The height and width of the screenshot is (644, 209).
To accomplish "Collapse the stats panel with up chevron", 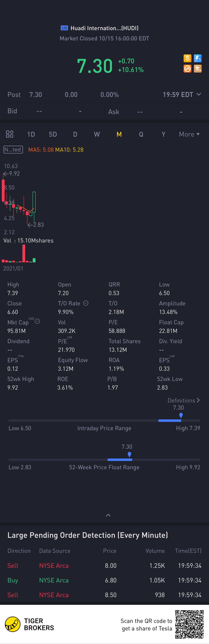I will (108, 515).
